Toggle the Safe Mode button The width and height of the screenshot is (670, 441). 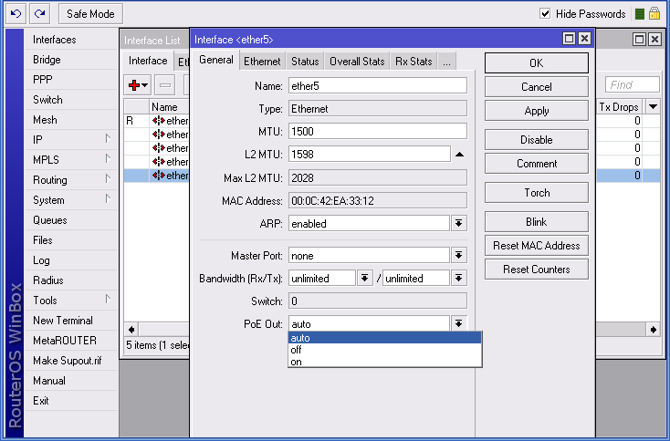click(x=90, y=14)
